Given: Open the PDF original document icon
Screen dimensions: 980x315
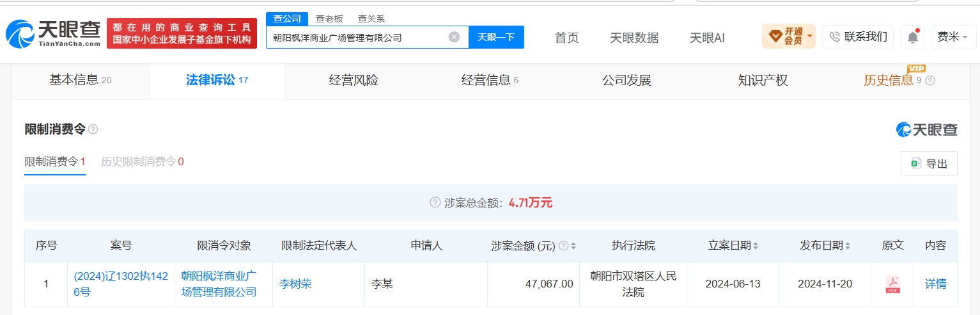Looking at the screenshot, I should tap(892, 284).
